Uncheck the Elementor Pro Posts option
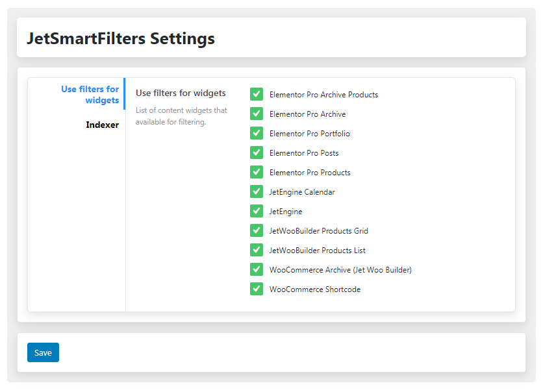The width and height of the screenshot is (543, 392). (x=257, y=153)
